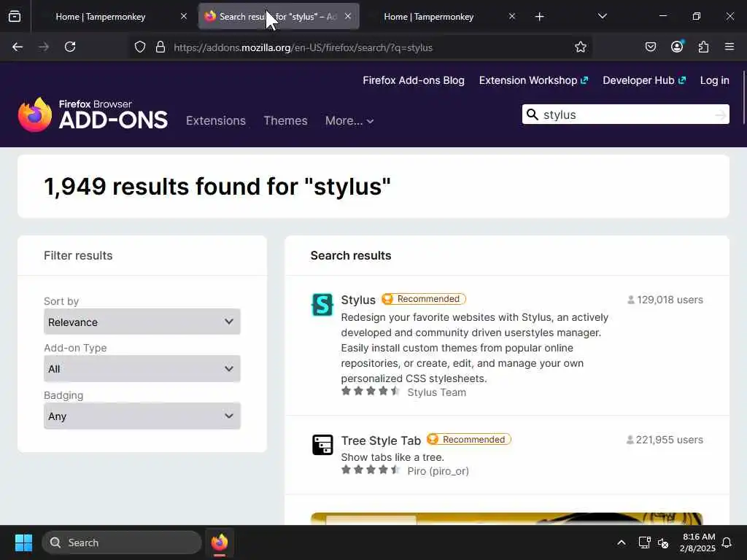The width and height of the screenshot is (747, 560).
Task: Go back with the browser back arrow
Action: [x=18, y=47]
